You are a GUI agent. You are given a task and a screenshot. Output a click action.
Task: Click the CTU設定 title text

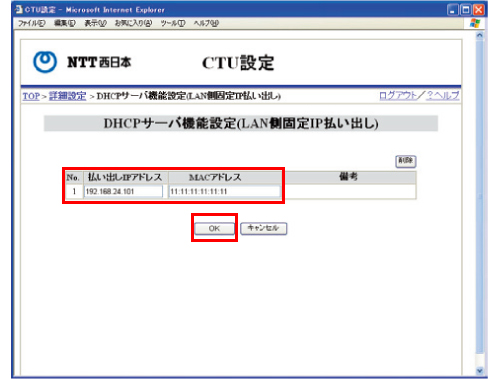(x=238, y=63)
